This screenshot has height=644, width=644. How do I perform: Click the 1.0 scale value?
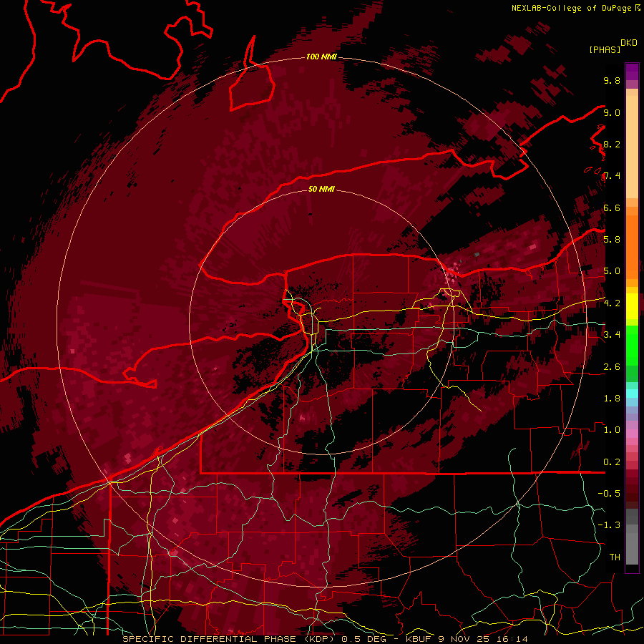(612, 430)
